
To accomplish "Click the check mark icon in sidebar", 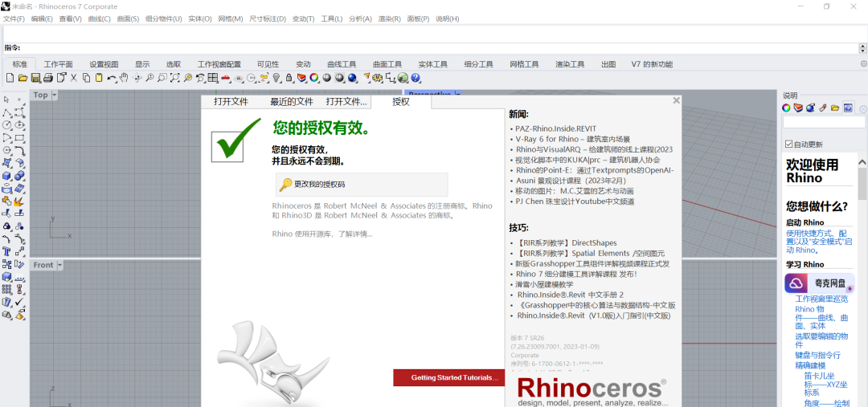I will point(20,302).
